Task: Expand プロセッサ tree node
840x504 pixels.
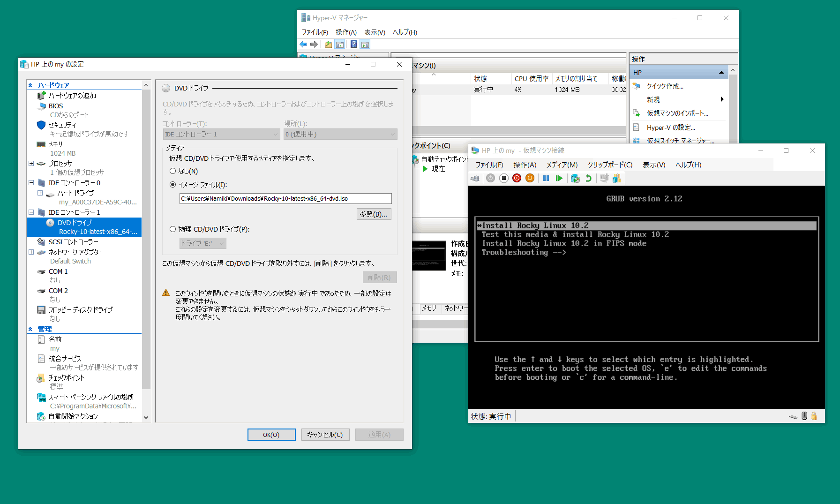Action: (31, 164)
